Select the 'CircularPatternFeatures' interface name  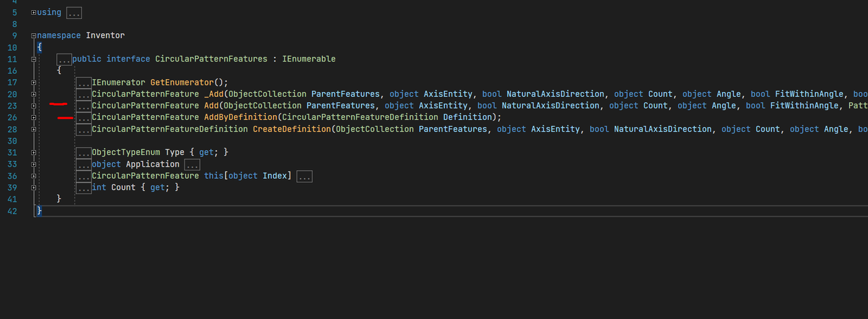[x=212, y=60]
